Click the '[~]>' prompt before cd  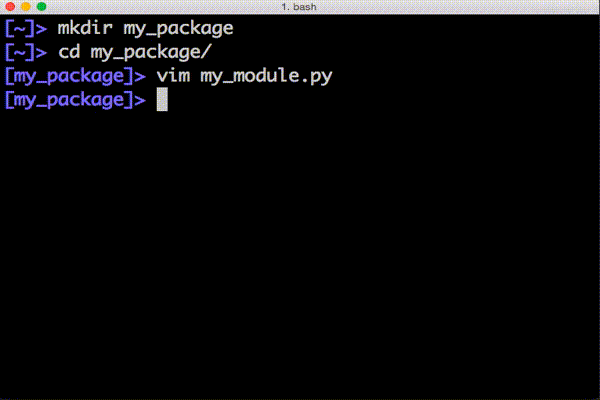pyautogui.click(x=26, y=53)
